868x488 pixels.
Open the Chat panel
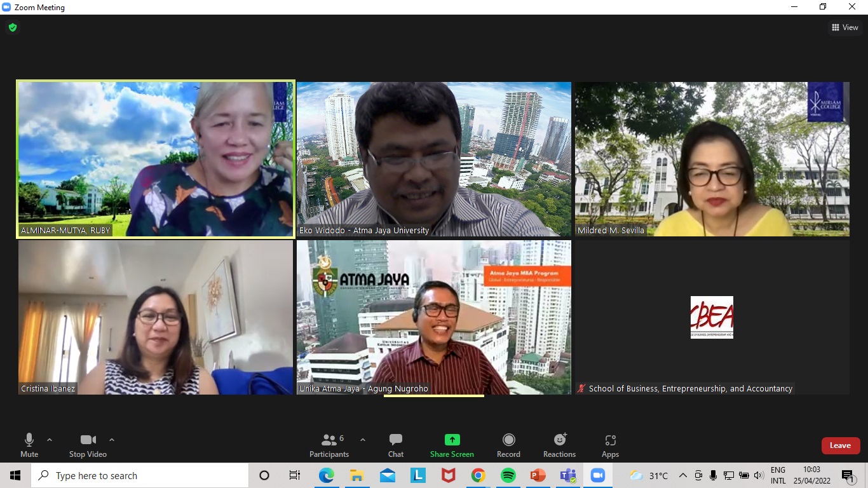396,445
